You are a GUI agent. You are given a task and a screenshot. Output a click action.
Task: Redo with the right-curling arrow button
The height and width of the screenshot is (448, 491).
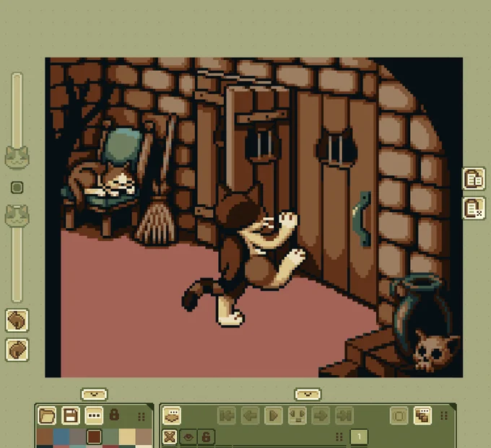point(17,349)
